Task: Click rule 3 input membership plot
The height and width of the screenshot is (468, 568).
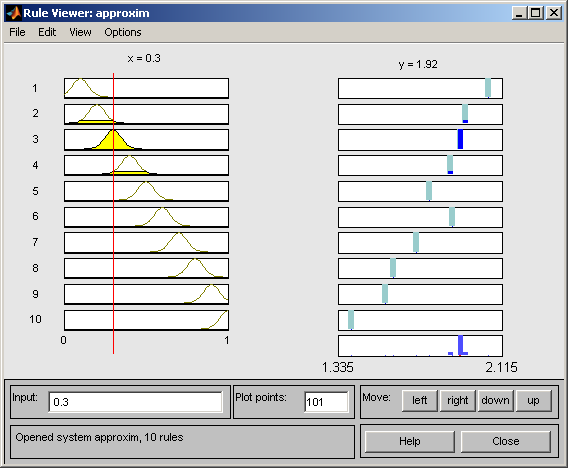Action: (x=146, y=140)
